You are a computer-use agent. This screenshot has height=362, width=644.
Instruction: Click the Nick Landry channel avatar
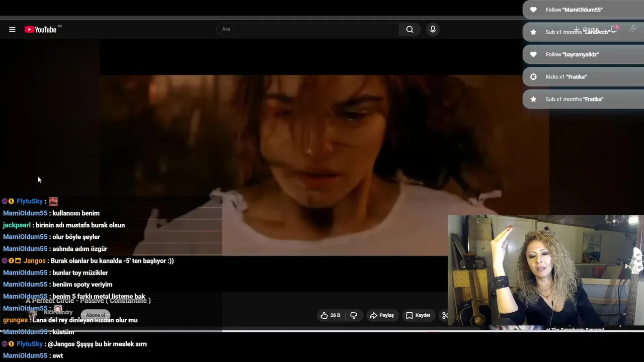tap(32, 315)
